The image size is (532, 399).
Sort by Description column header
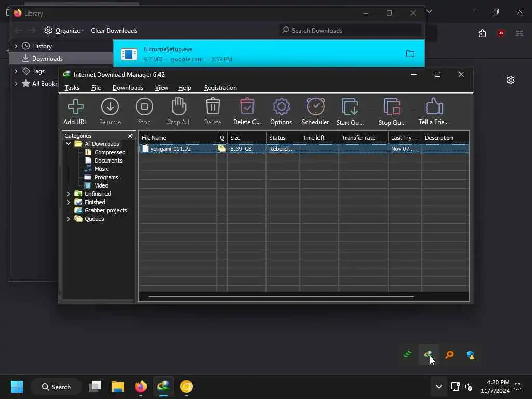tap(445, 138)
